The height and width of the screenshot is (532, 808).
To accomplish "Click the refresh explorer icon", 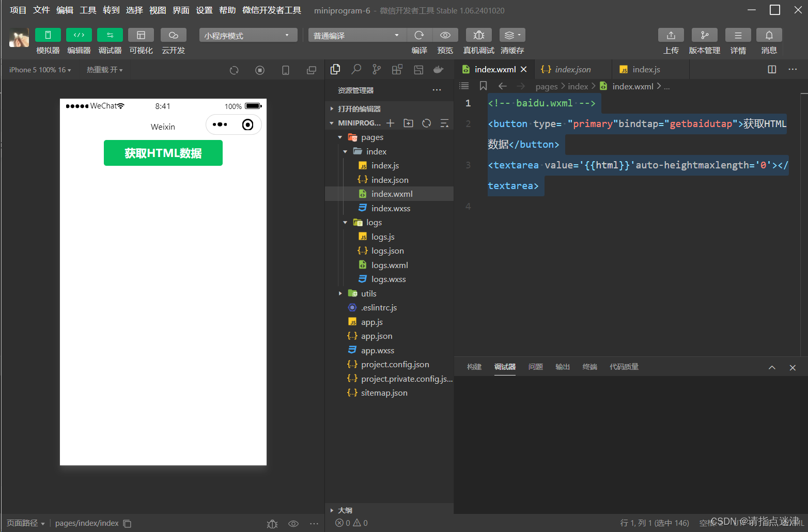I will [427, 123].
